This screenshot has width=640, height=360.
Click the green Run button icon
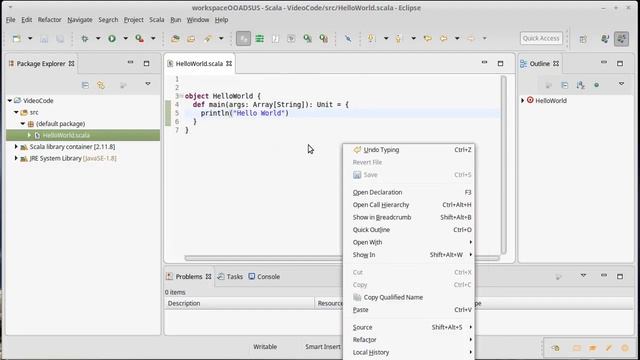click(x=112, y=39)
